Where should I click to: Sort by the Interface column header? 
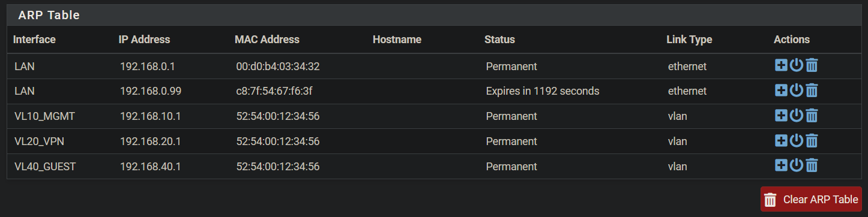coord(34,40)
